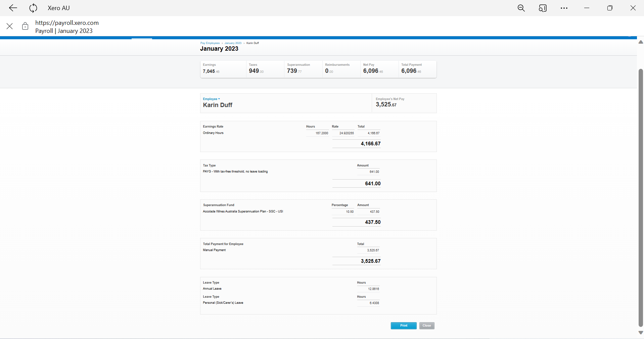The width and height of the screenshot is (644, 339).
Task: Click the PAYG tax amount field
Action: [369, 172]
